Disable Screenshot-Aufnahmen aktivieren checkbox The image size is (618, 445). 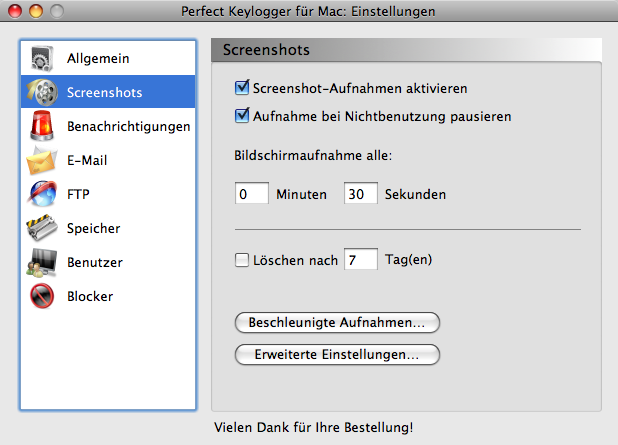[242, 88]
